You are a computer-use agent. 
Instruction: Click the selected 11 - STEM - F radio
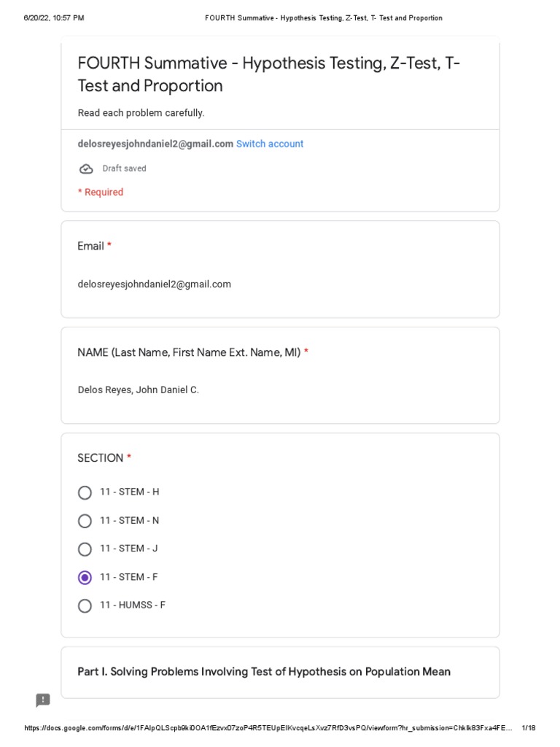pyautogui.click(x=85, y=578)
